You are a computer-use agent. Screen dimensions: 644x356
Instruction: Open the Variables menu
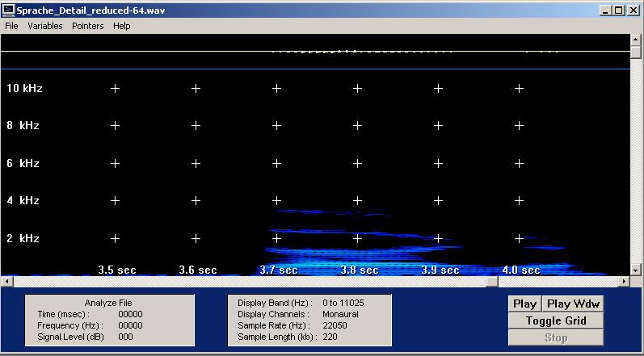click(x=45, y=26)
